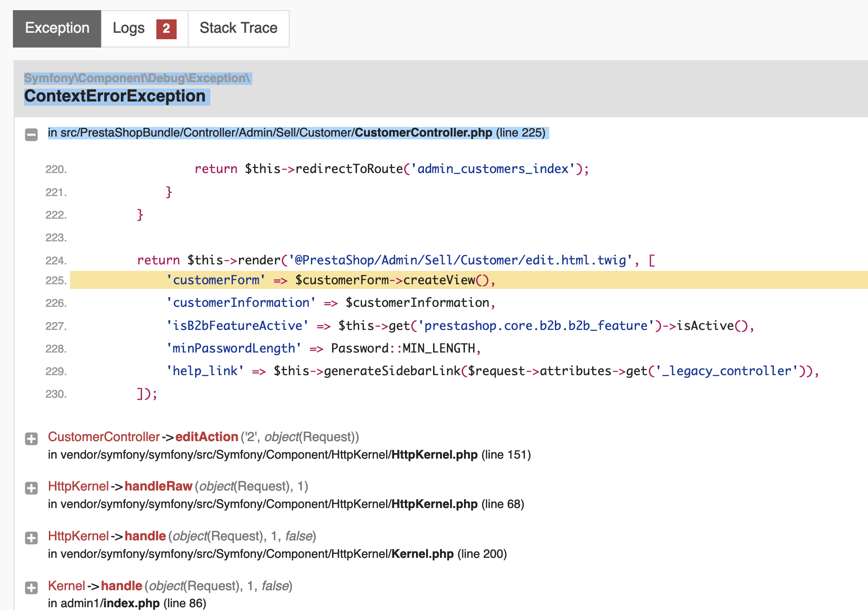Click the ContextErrorException heading

pyautogui.click(x=115, y=96)
